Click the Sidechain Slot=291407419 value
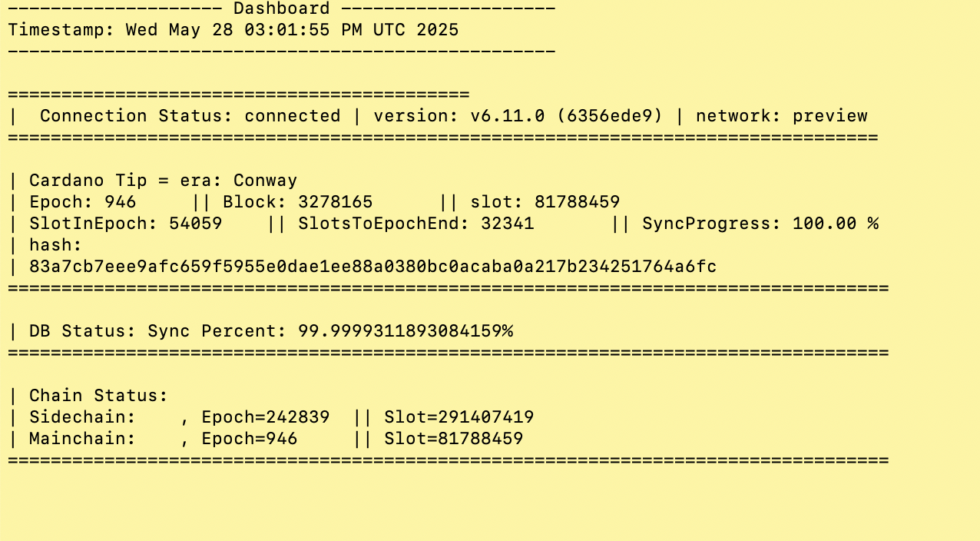This screenshot has height=541, width=980. [x=459, y=417]
